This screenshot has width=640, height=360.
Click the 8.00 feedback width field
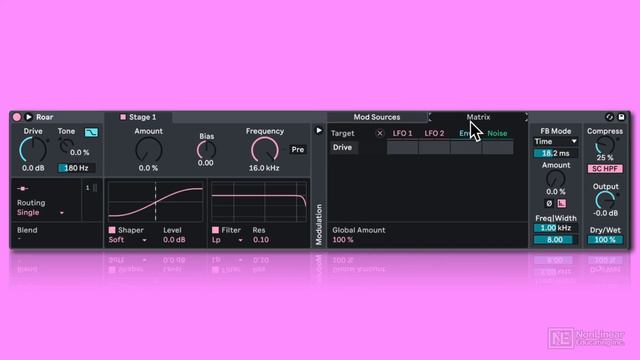556,240
